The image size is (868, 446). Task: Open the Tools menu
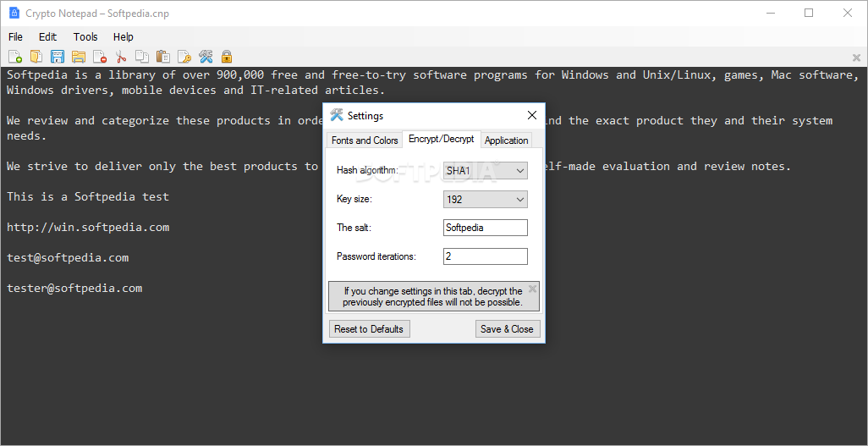tap(85, 37)
